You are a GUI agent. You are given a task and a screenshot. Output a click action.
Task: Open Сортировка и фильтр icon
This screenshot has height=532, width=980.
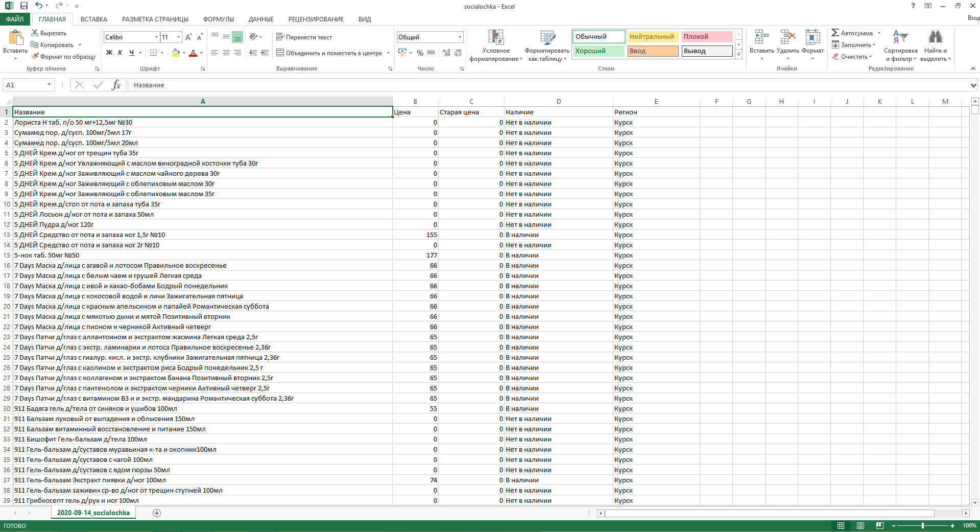coord(900,37)
